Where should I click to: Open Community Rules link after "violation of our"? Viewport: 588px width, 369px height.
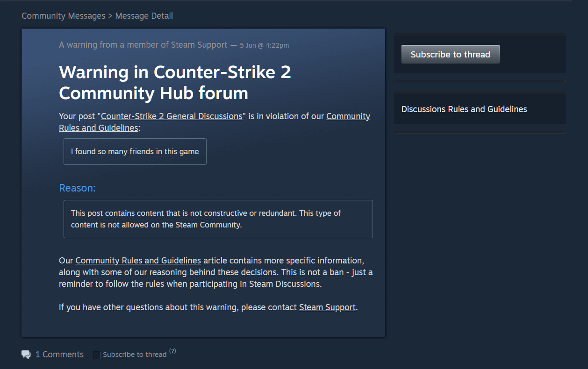tap(348, 116)
